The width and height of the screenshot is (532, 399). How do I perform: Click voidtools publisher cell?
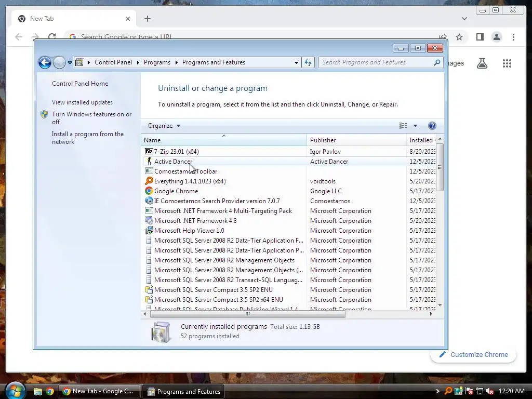click(x=323, y=181)
